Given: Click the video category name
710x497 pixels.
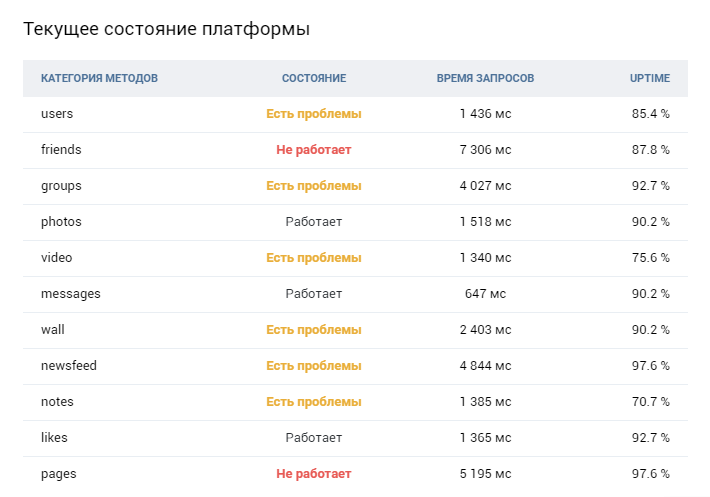Looking at the screenshot, I should (x=57, y=258).
